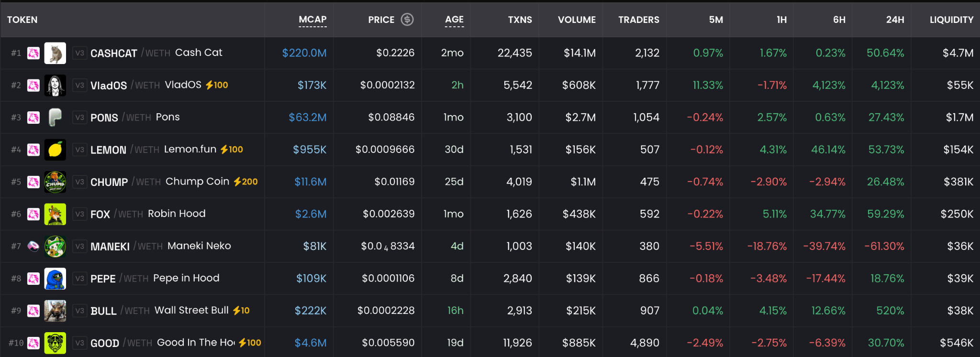Sort by the LIQUIDITY column header

click(x=951, y=20)
